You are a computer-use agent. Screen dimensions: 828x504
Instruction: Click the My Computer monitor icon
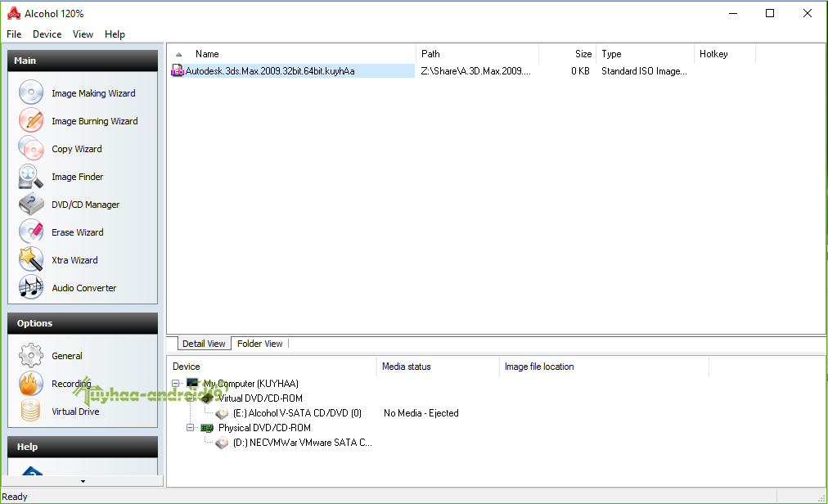[193, 383]
